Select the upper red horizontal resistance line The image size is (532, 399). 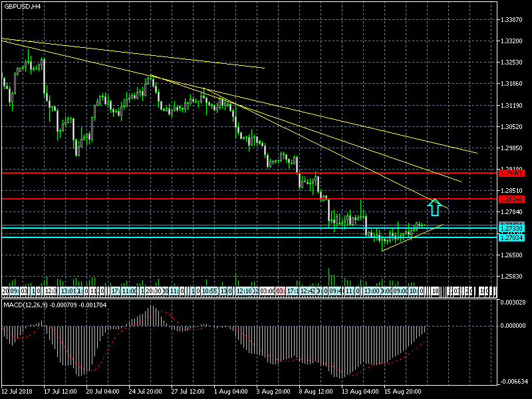199,173
